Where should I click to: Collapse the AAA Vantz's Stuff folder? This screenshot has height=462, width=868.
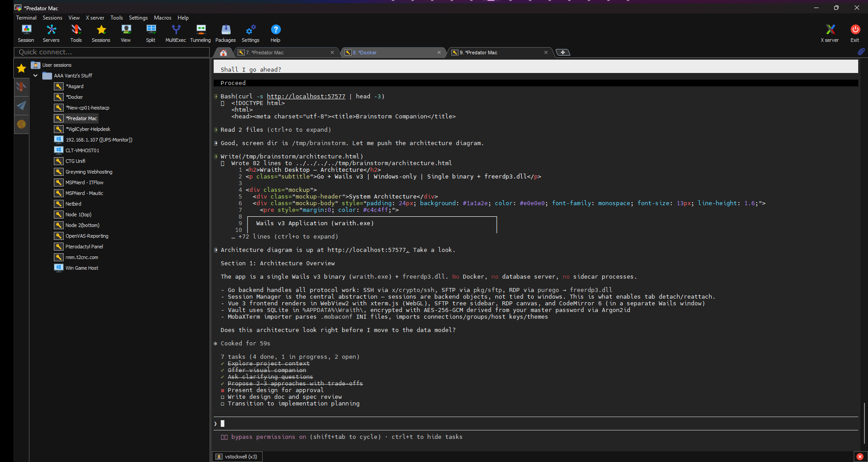[x=36, y=76]
